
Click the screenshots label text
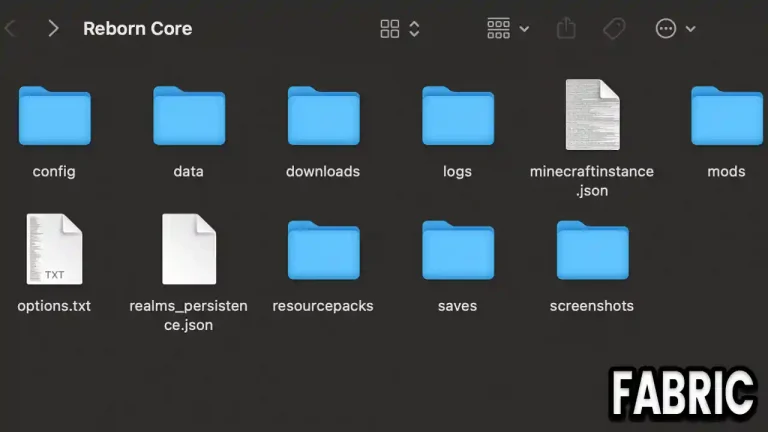coord(592,306)
